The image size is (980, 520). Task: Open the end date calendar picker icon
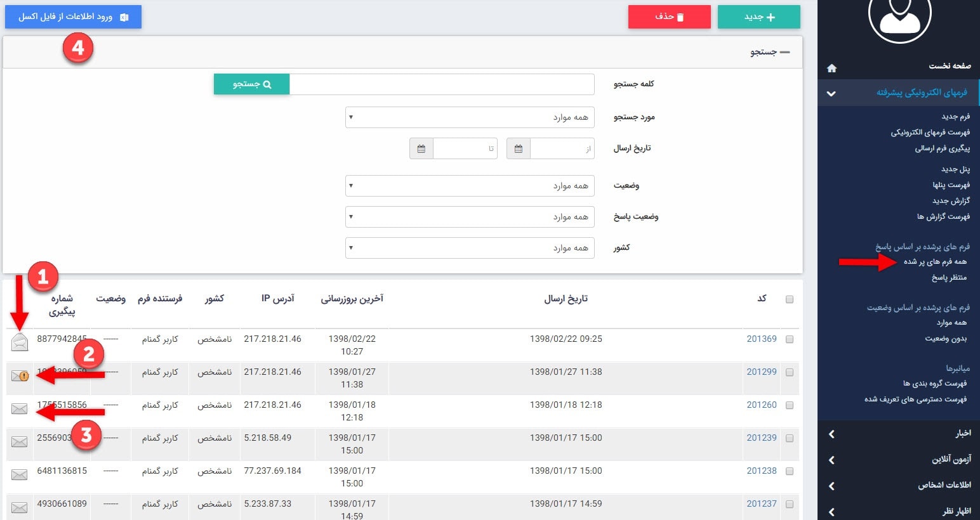point(421,149)
